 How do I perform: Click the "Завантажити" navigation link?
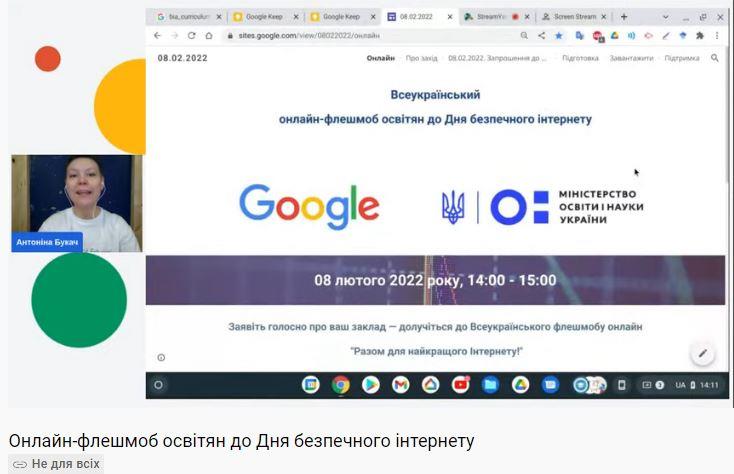(x=631, y=58)
